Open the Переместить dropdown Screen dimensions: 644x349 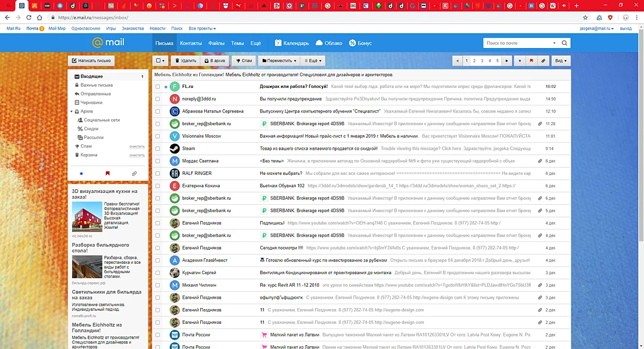point(279,61)
